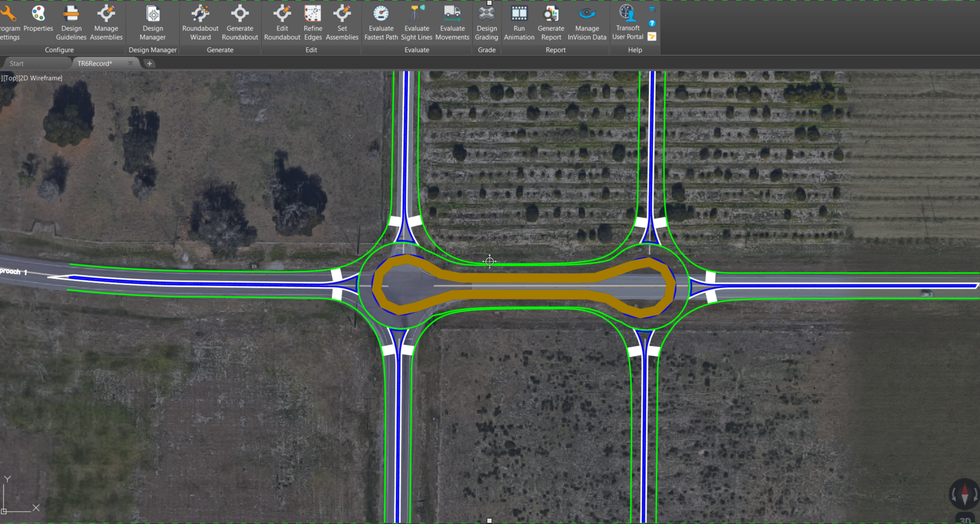Add a new drawing tab with plus button
The image size is (980, 524).
coord(149,64)
